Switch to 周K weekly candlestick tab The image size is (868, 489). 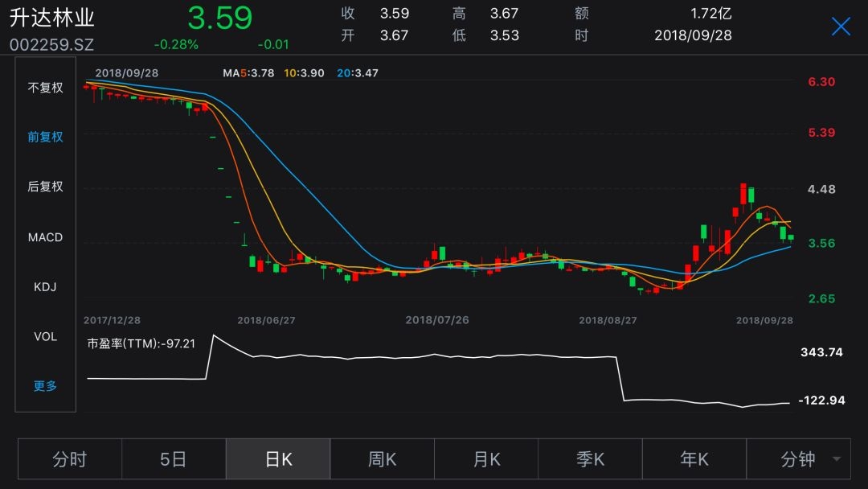[x=383, y=459]
